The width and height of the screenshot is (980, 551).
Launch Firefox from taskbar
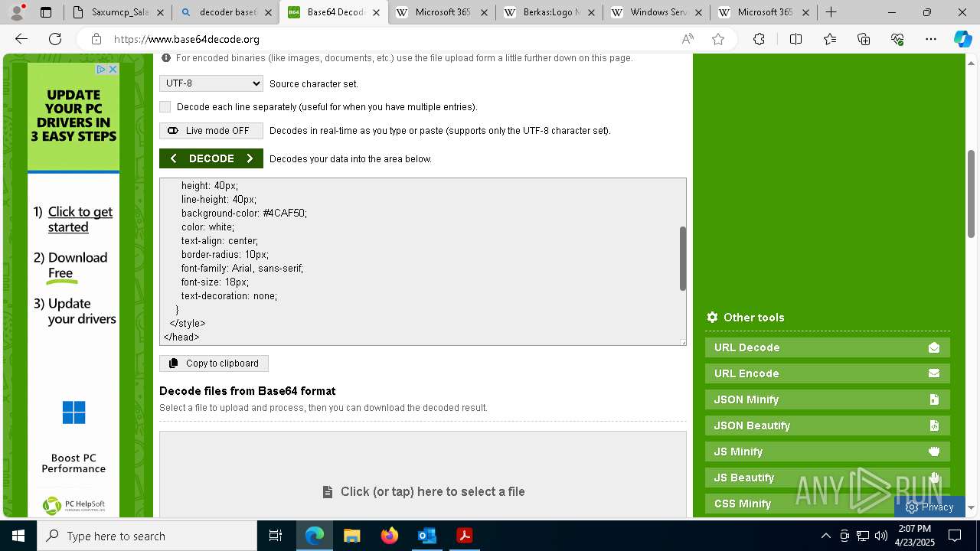tap(389, 536)
